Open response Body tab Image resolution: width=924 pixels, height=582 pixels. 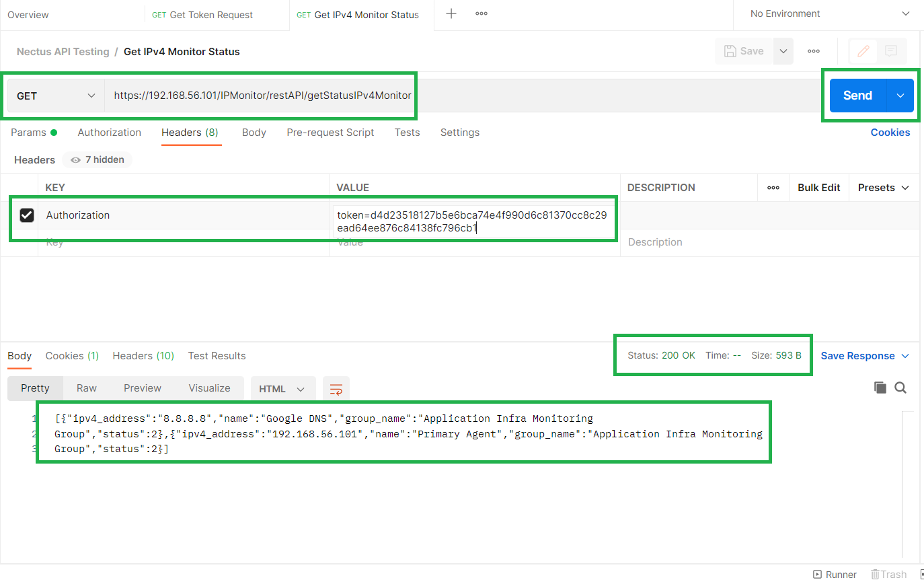[20, 356]
